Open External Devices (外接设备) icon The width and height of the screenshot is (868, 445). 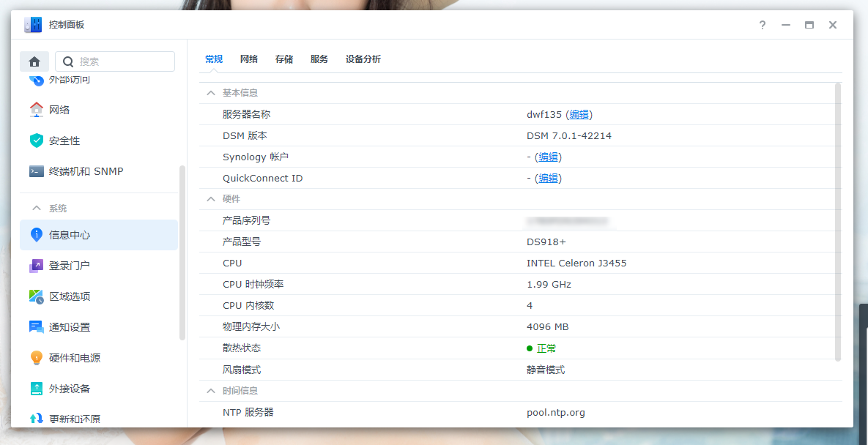click(36, 389)
